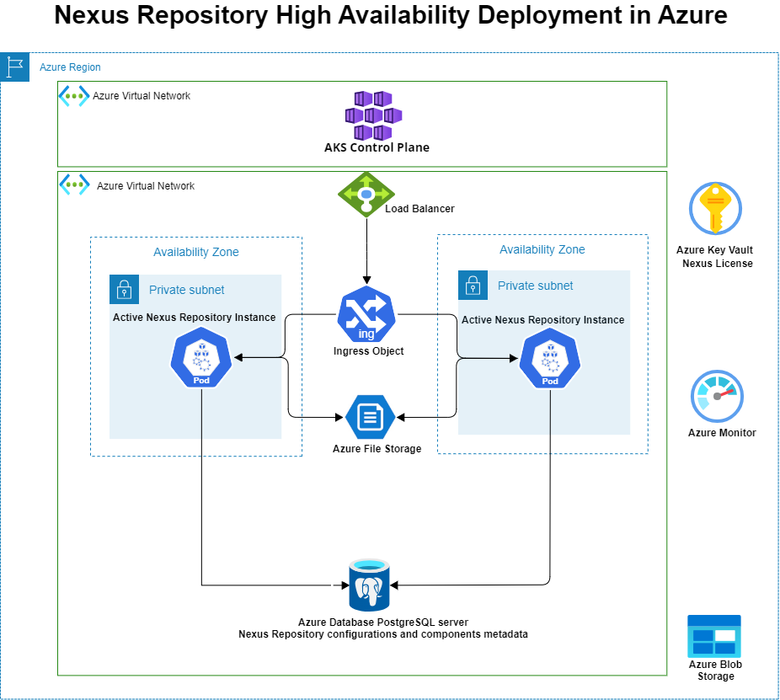Viewport: 780px width, 700px height.
Task: Click the left Private subnet label
Action: [x=186, y=290]
